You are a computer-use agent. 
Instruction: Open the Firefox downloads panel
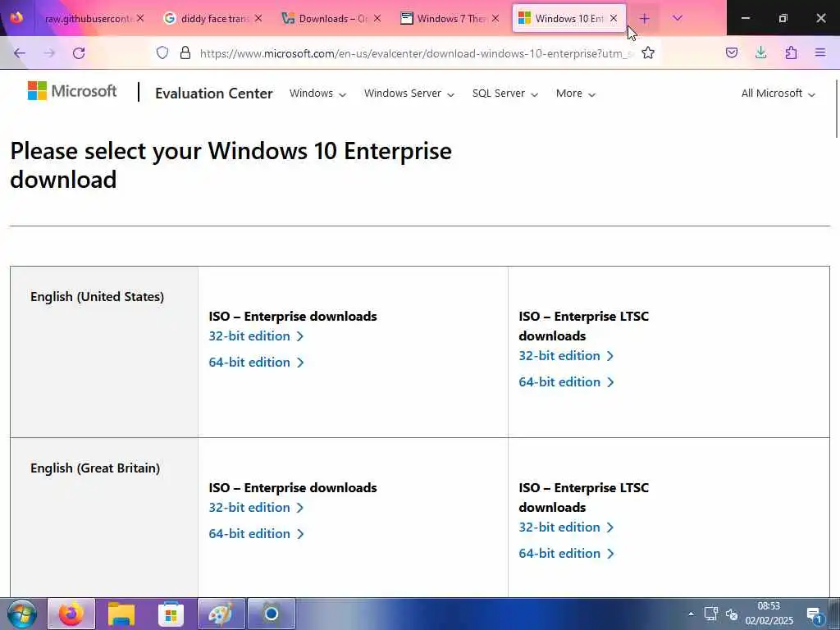[760, 52]
